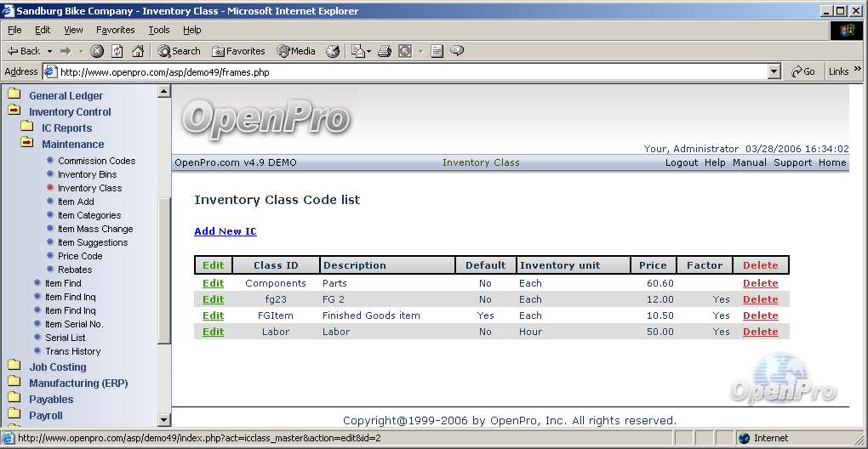Open the Tools menu
The image size is (868, 449).
coord(159,30)
